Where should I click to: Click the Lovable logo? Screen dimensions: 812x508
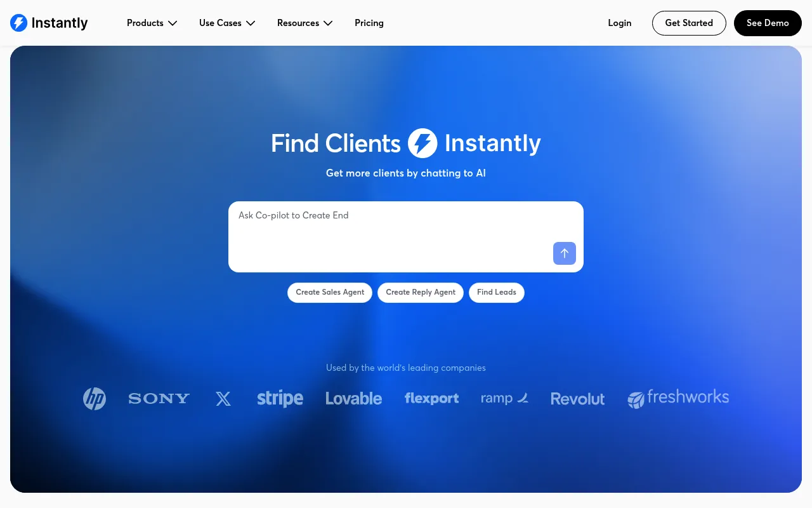[x=354, y=399]
